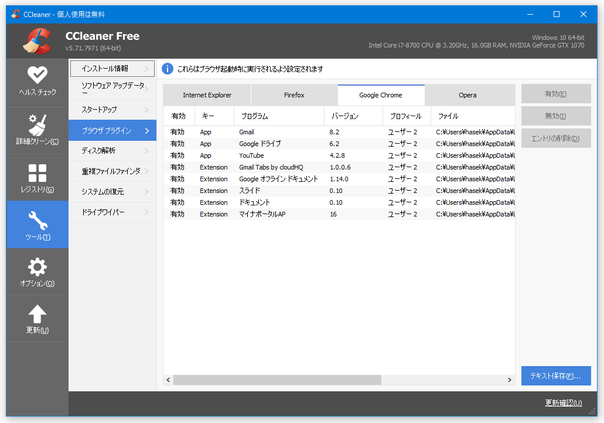The image size is (604, 423).
Task: Click the 更新確認 check updates link
Action: (x=563, y=403)
